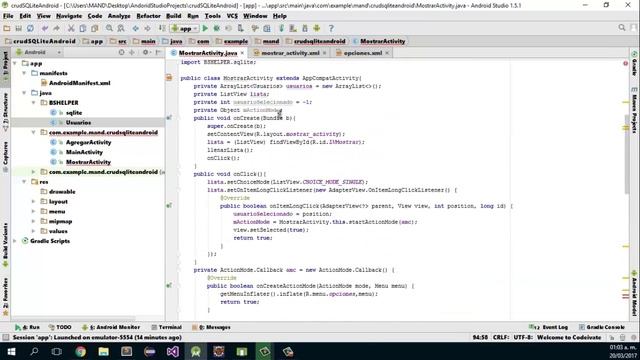Click the Windows Start button
Screen dimensions: 640x360
[x=11, y=351]
